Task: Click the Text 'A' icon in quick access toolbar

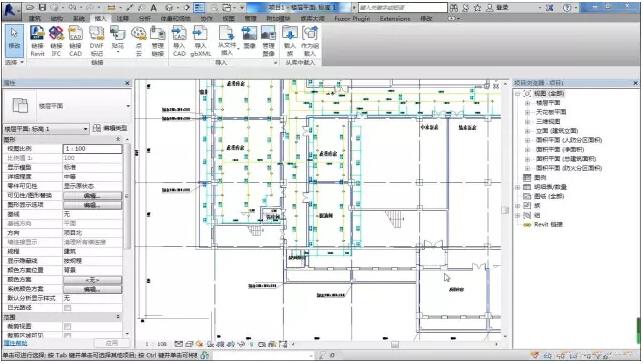Action: [153, 7]
